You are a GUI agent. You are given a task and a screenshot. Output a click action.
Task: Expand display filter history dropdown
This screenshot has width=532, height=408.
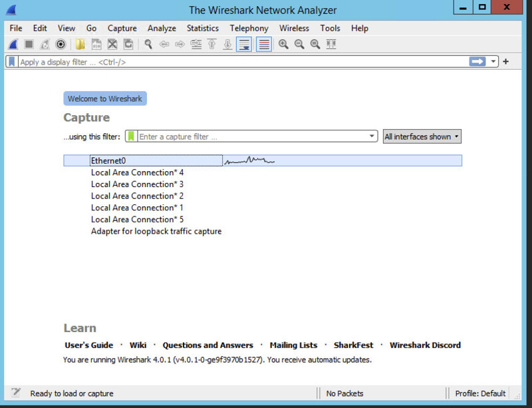[493, 62]
